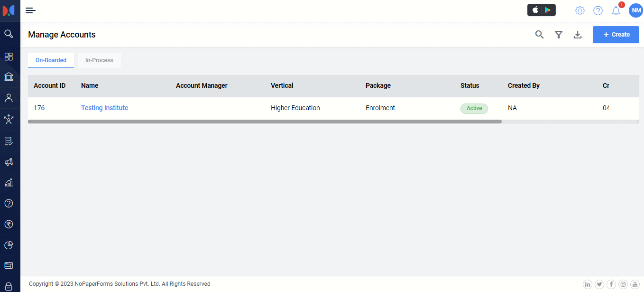Open the Facebook footer icon

611,284
